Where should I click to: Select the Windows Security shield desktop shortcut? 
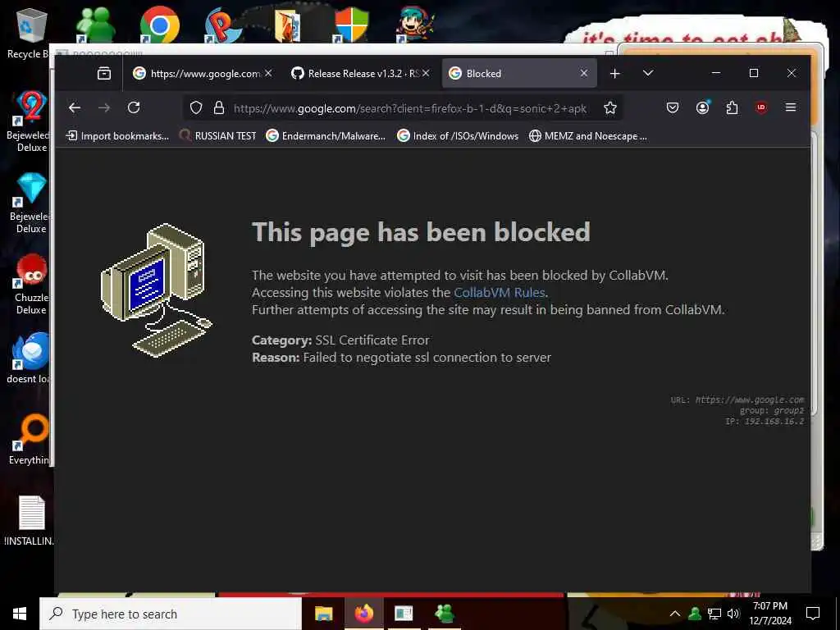coord(351,25)
